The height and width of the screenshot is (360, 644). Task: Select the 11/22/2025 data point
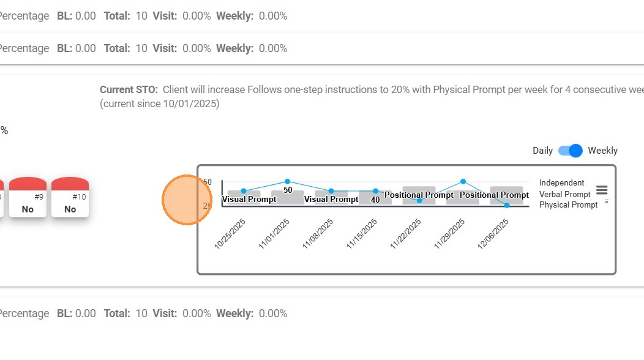tap(419, 201)
